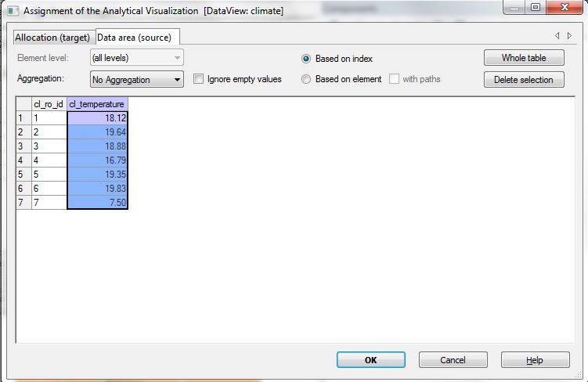The width and height of the screenshot is (588, 382).
Task: Enable the Ignore empty values checkbox
Action: pos(198,79)
